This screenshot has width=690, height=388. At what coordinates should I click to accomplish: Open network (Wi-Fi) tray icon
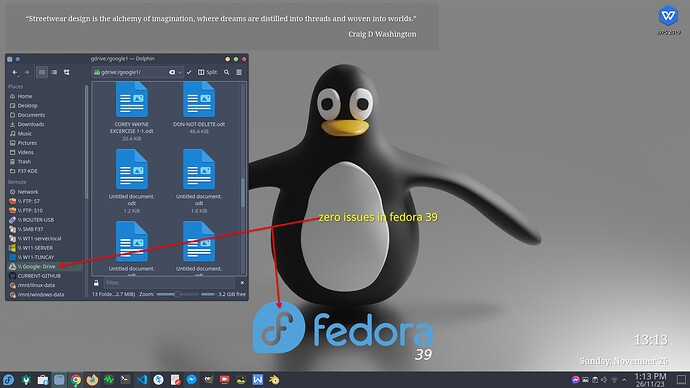pos(614,380)
